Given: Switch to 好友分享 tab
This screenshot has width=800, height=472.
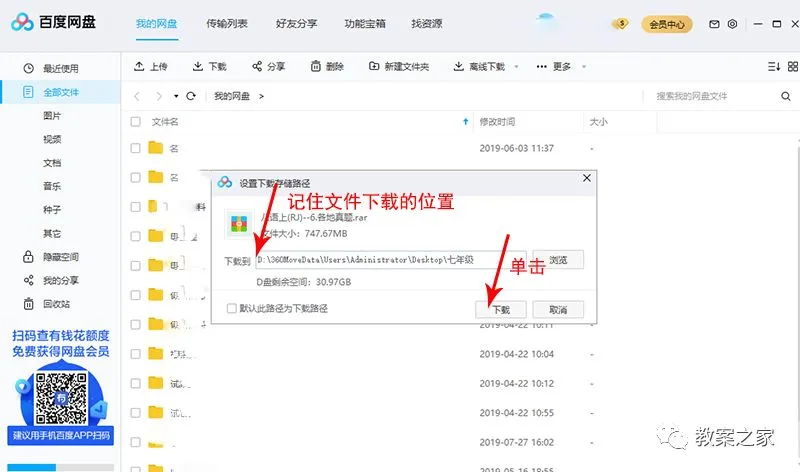Looking at the screenshot, I should [296, 23].
